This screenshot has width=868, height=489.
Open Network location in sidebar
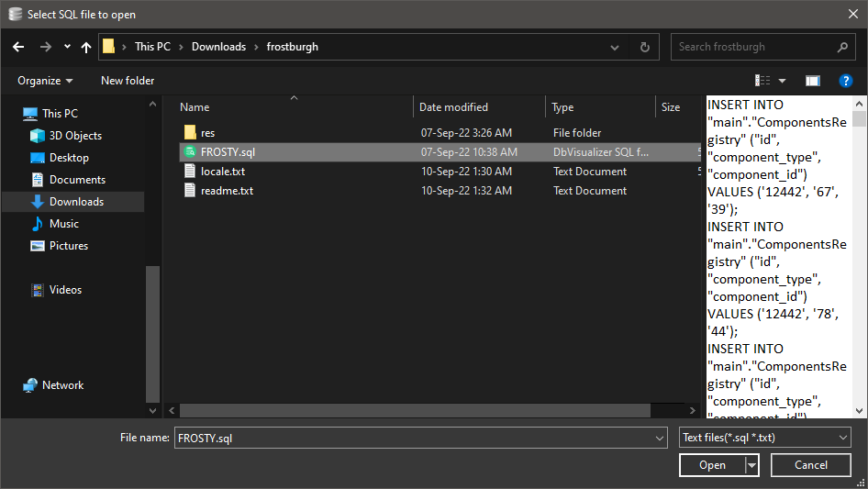[62, 385]
